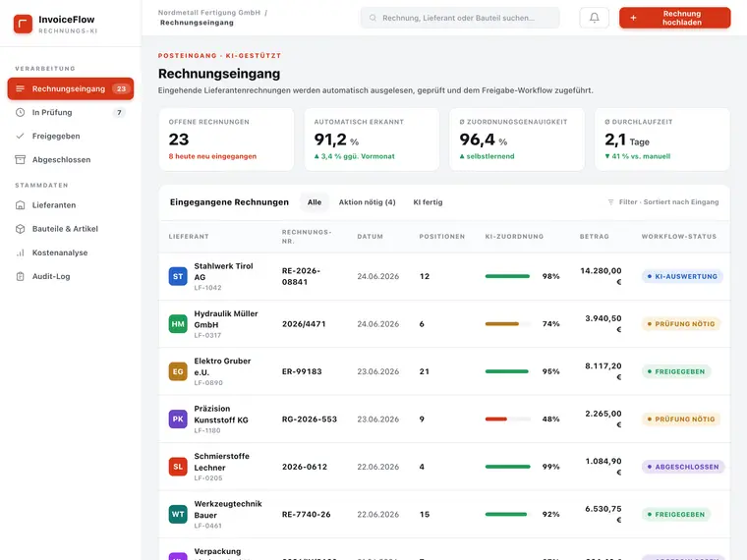Go to Freigegeben invoices

click(71, 137)
